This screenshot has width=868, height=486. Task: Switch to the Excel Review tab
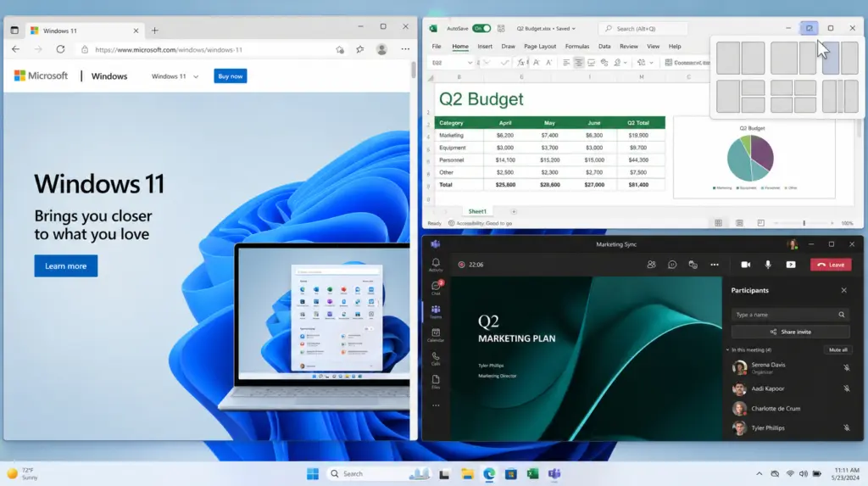pyautogui.click(x=628, y=47)
